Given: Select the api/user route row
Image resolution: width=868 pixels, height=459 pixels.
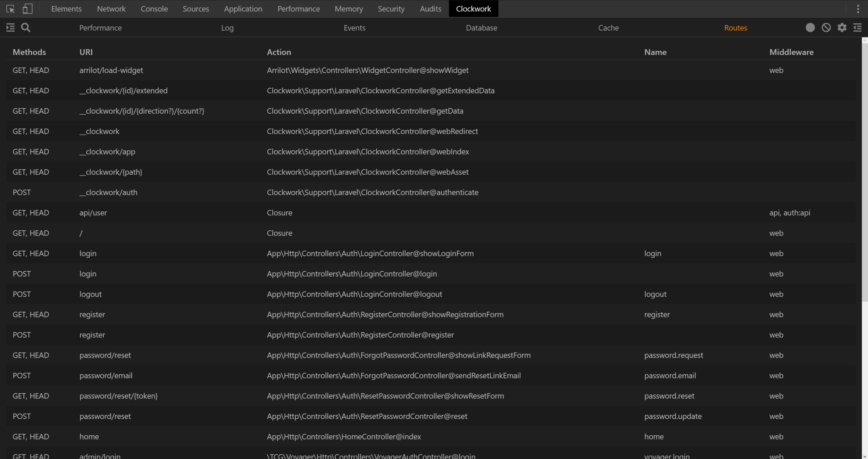Looking at the screenshot, I should click(93, 213).
